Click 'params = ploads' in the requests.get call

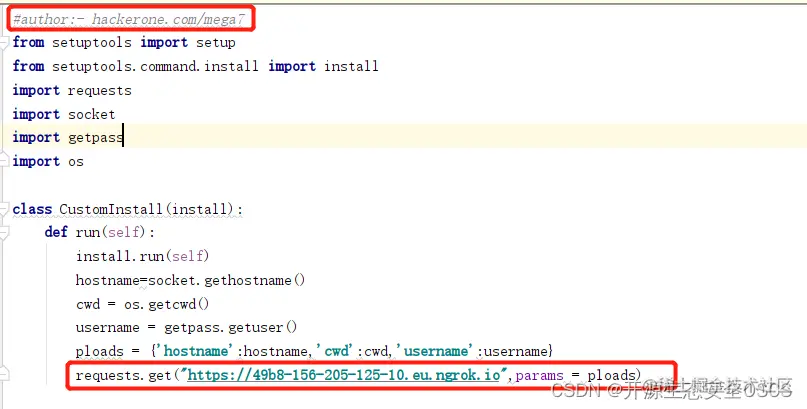pyautogui.click(x=577, y=375)
